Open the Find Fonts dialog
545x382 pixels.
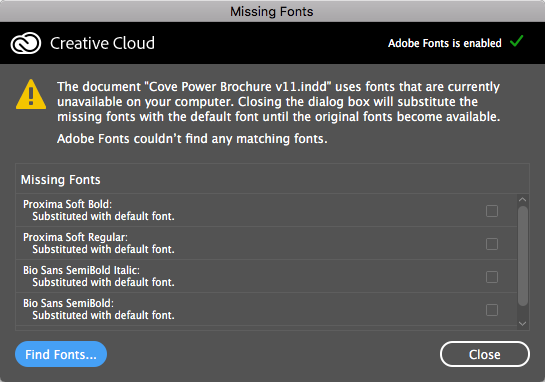click(x=61, y=354)
